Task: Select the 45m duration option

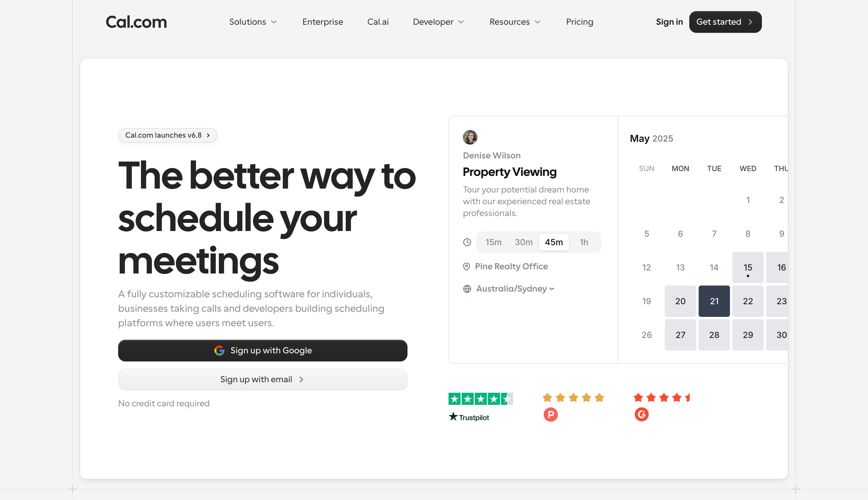Action: [554, 242]
